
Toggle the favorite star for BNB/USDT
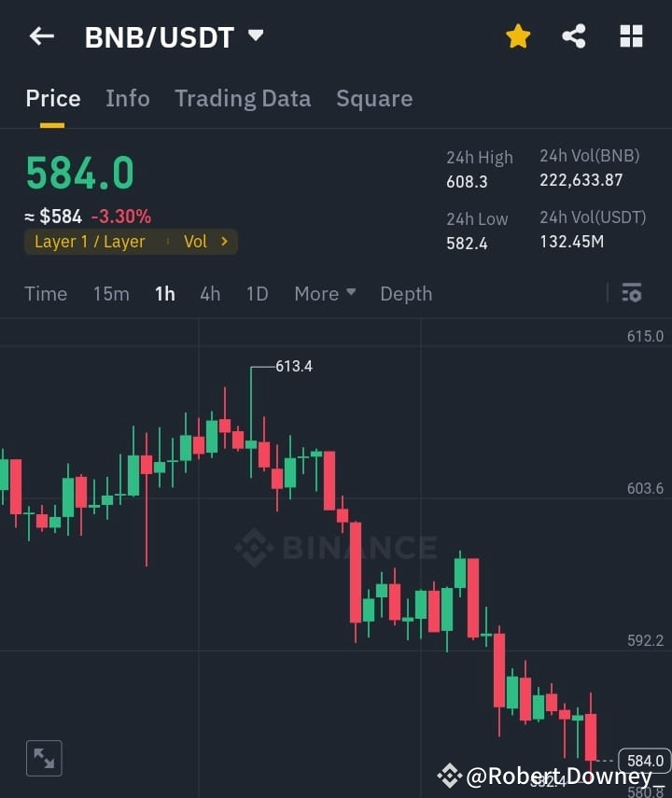tap(518, 35)
